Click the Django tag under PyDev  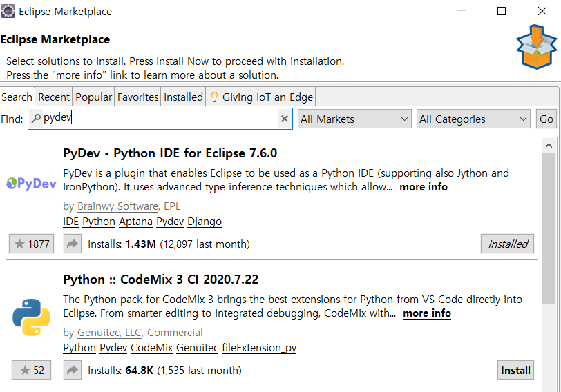click(x=205, y=222)
